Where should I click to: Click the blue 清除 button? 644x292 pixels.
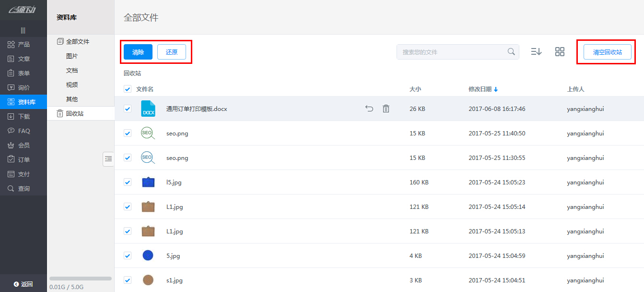[138, 52]
